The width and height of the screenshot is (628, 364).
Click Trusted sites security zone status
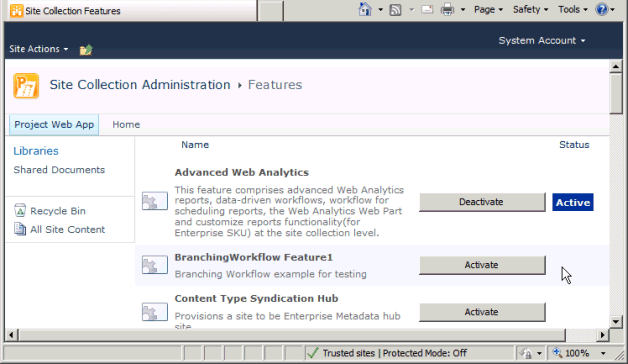386,353
